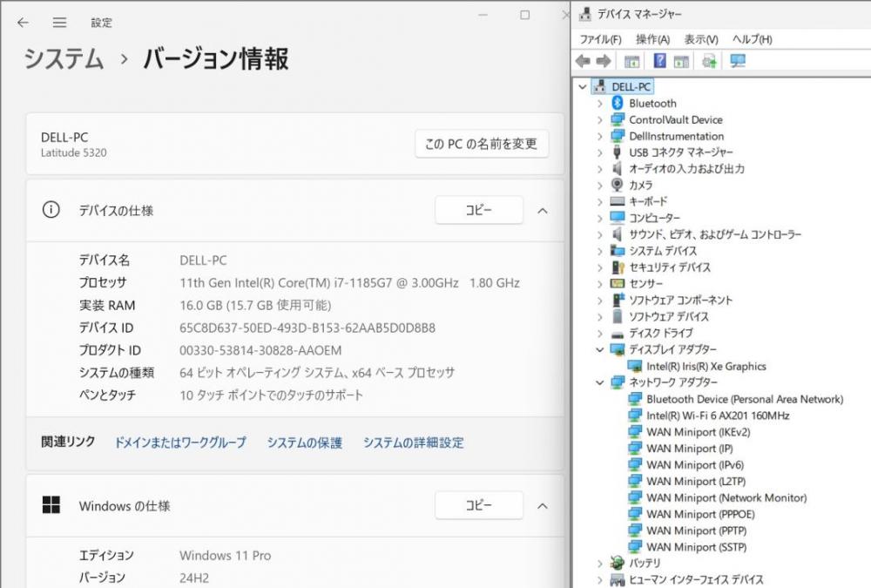
Task: Collapse the ディスプレイ アダプター node
Action: coord(599,349)
